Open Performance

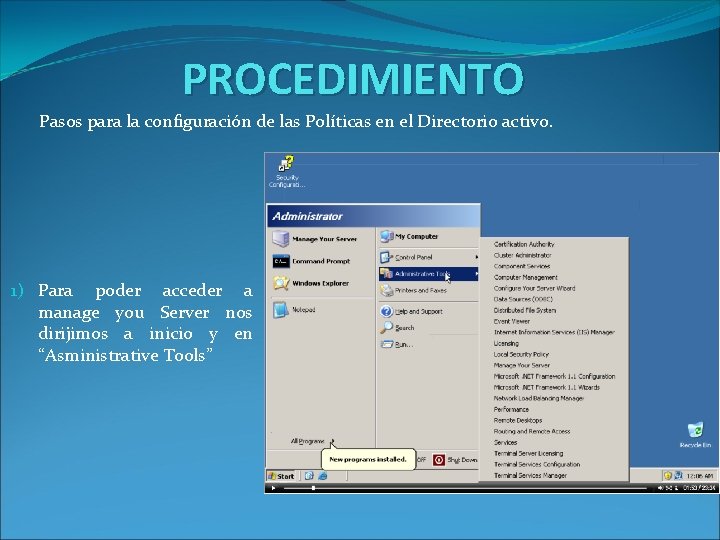point(511,410)
